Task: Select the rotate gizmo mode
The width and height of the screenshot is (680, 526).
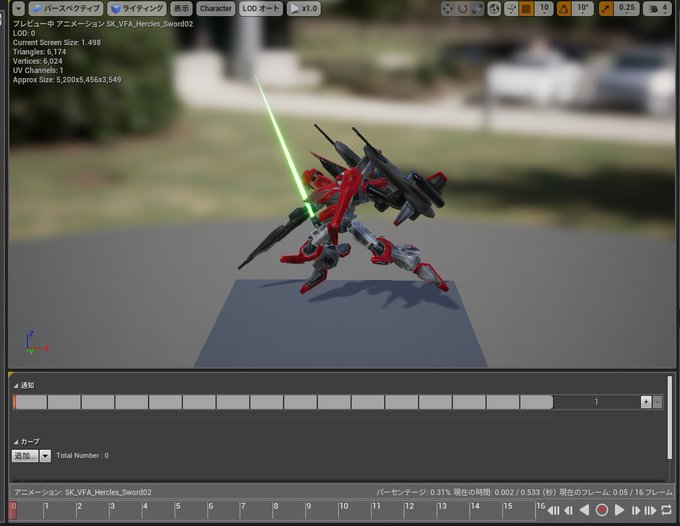Action: click(463, 8)
